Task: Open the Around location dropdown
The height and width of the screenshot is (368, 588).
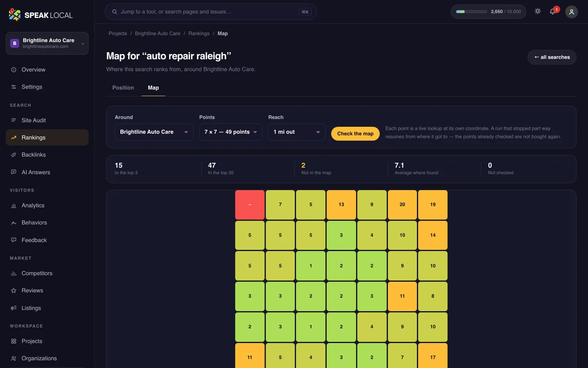Action: (154, 132)
